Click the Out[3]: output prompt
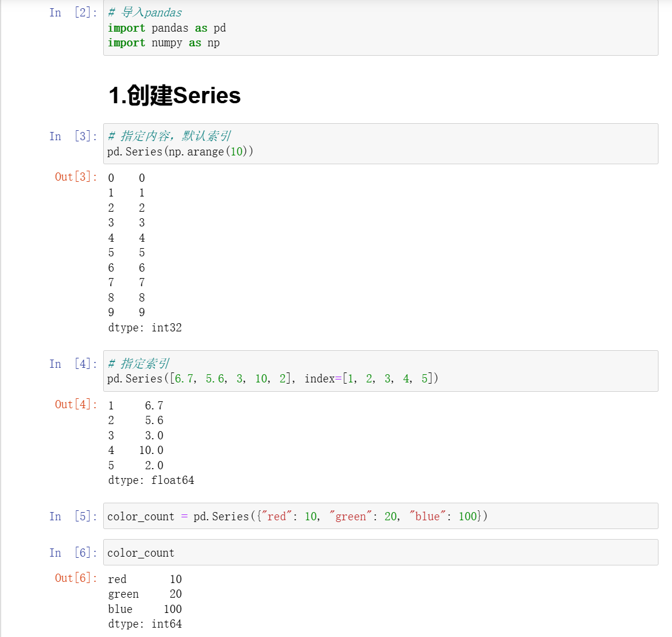This screenshot has height=637, width=672. [76, 177]
